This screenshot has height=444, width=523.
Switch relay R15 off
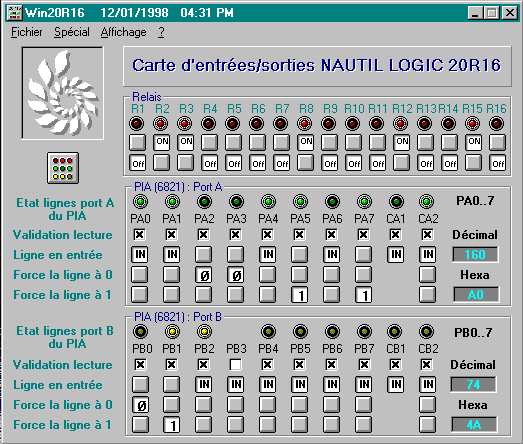point(474,162)
